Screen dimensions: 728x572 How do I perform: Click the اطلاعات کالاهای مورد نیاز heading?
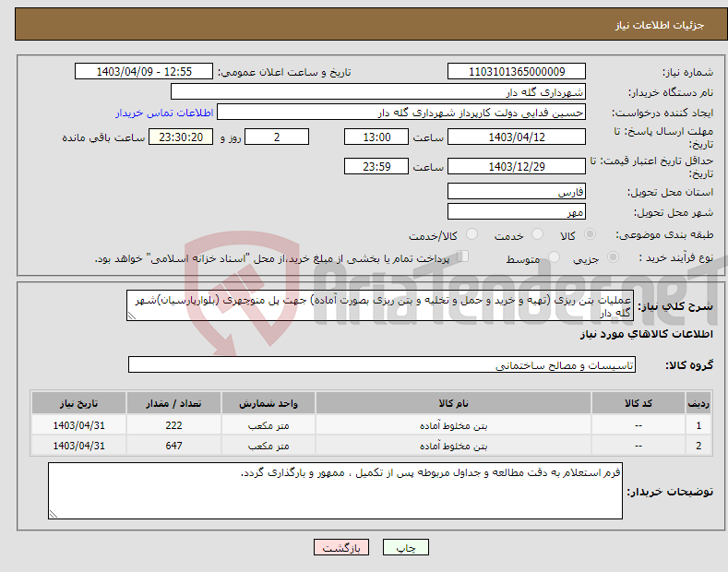click(x=646, y=334)
